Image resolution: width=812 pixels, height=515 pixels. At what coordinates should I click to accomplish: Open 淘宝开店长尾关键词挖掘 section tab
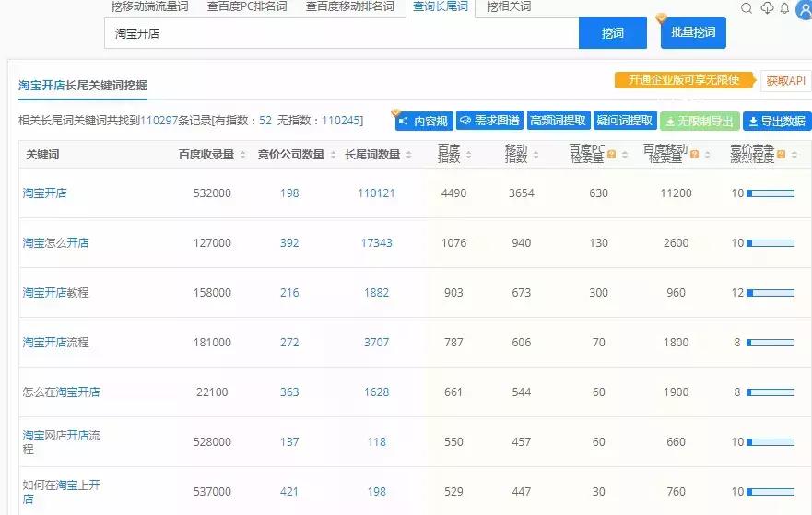point(83,86)
